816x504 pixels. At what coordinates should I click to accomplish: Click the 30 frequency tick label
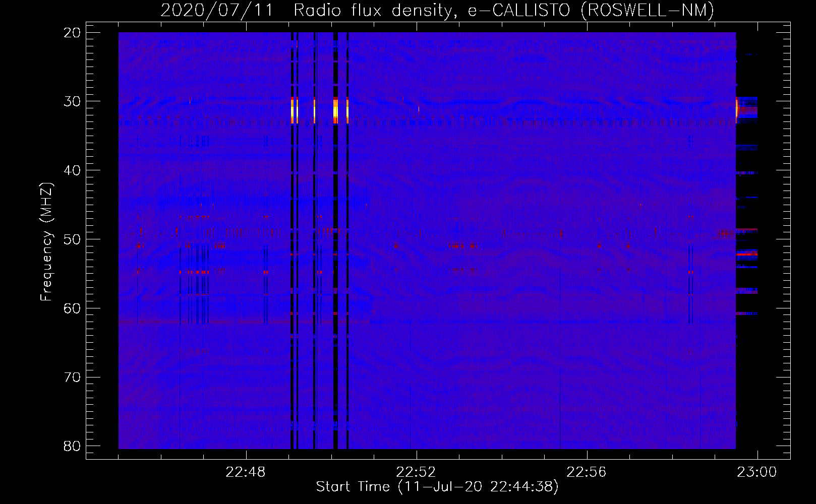coord(72,101)
